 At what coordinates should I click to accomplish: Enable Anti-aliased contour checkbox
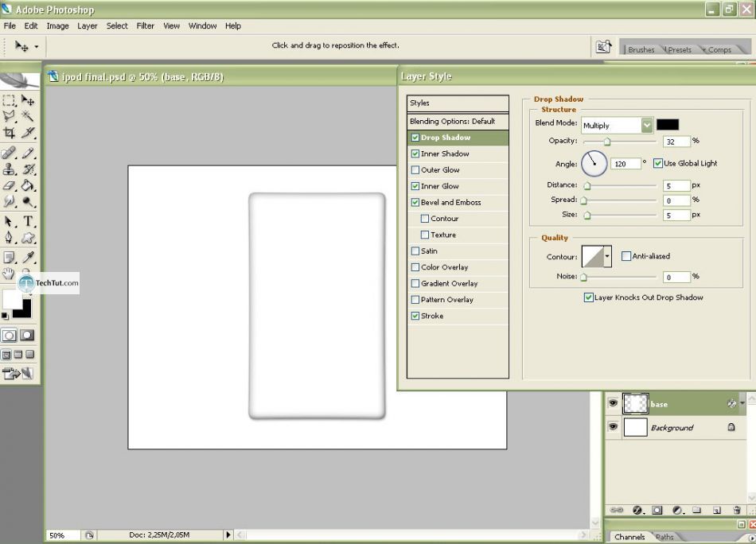coord(625,256)
